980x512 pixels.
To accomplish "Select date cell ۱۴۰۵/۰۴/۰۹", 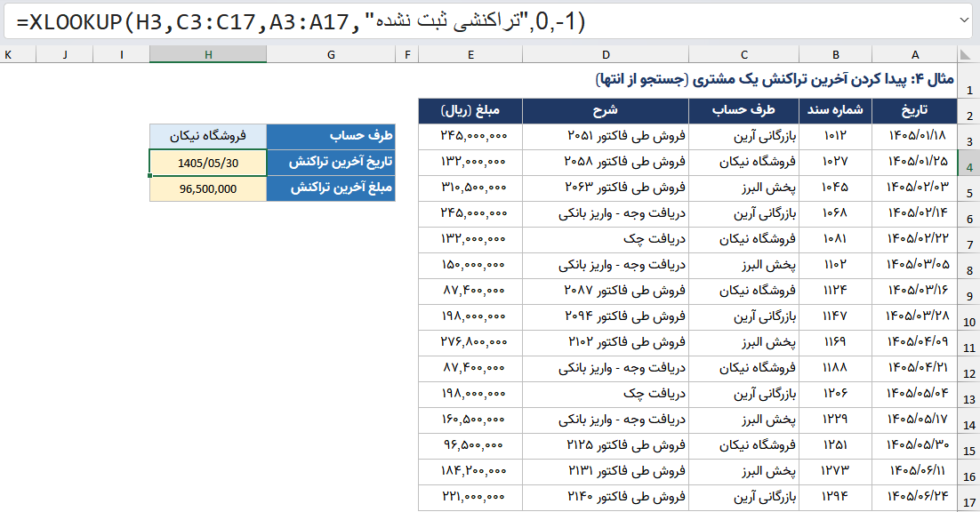I will click(x=914, y=343).
